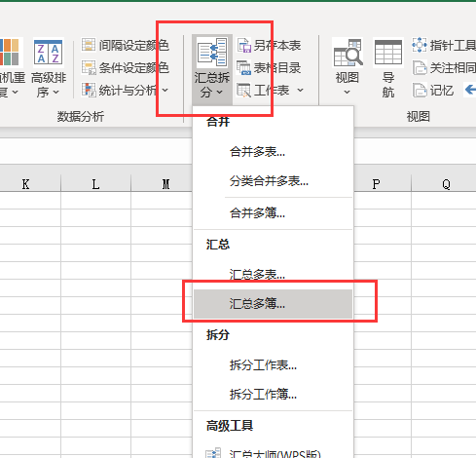Viewport: 476px width, 458px height.
Task: Click the 高级排序 advanced sort icon
Action: pyautogui.click(x=48, y=52)
